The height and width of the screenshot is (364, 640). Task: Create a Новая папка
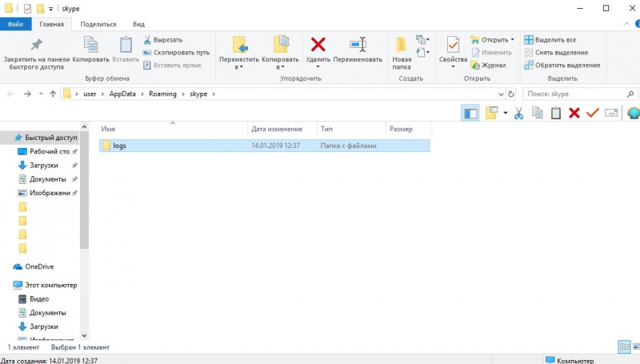(x=402, y=53)
